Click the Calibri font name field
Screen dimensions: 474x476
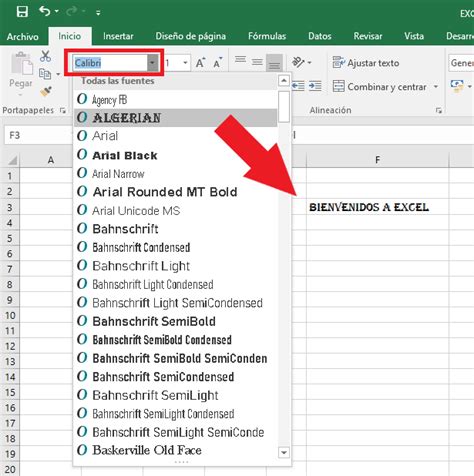pyautogui.click(x=110, y=63)
